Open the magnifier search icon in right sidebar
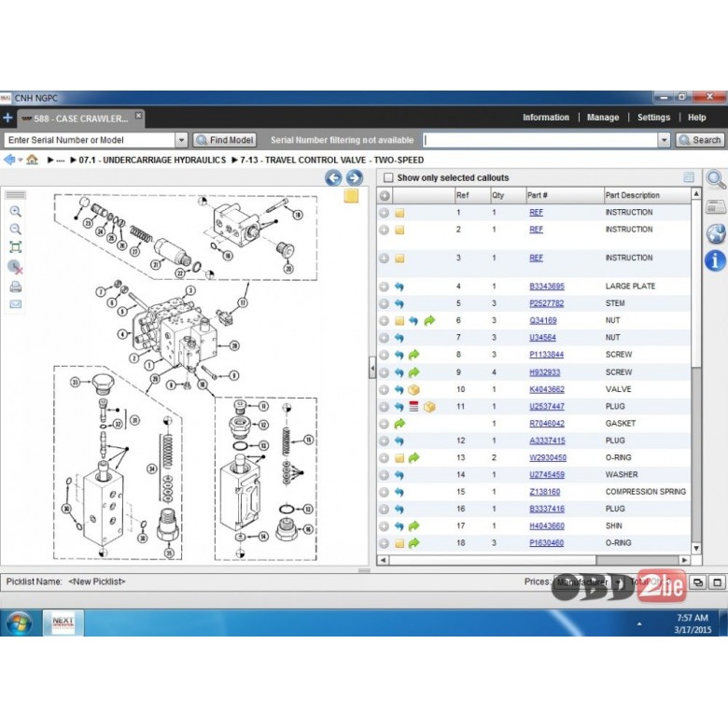Image resolution: width=728 pixels, height=728 pixels. [x=715, y=179]
